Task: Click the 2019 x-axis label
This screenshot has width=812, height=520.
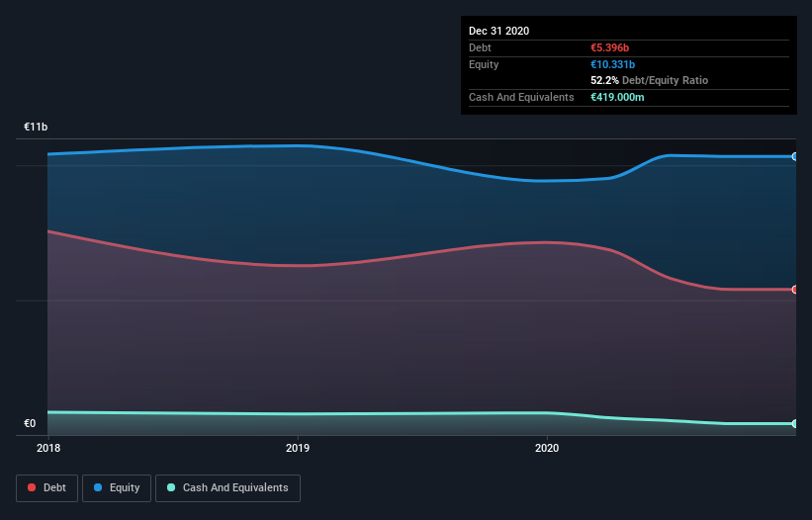Action: click(x=298, y=448)
